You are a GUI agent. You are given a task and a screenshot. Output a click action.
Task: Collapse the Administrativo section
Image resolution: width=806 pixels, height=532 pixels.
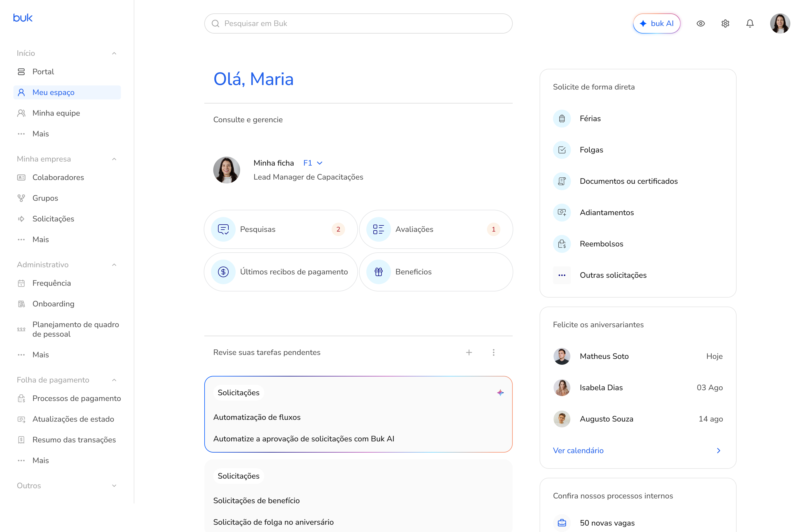114,265
